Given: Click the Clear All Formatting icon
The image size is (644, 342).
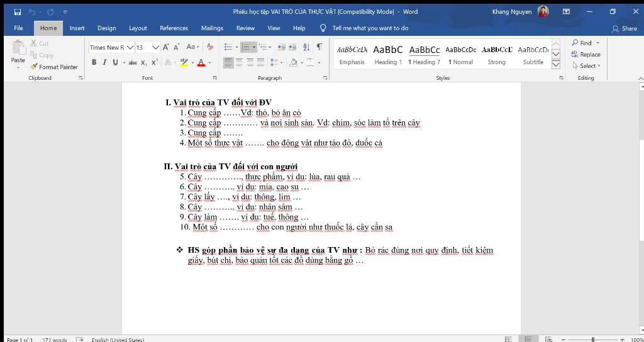Looking at the screenshot, I should (210, 47).
